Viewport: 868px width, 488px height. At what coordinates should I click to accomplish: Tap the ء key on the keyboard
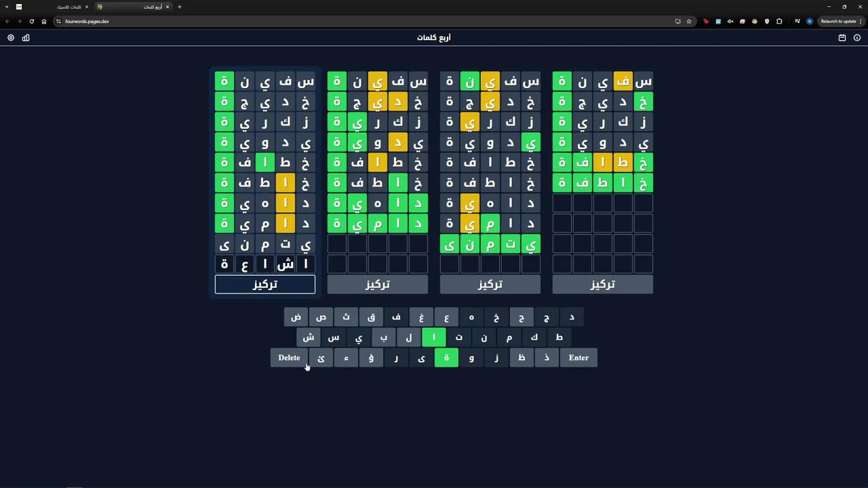coord(346,358)
